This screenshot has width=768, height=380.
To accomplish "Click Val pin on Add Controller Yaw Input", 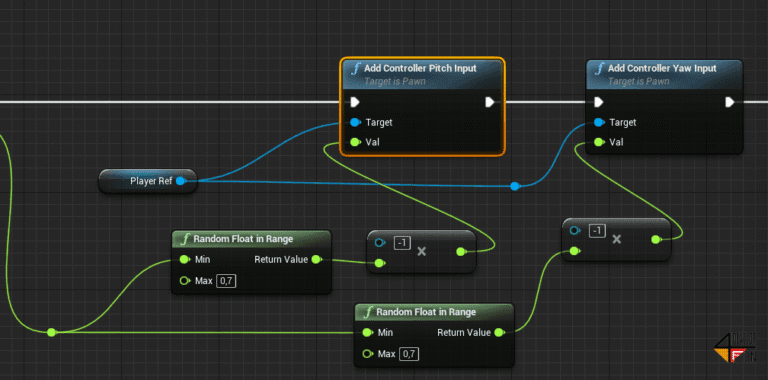I will [x=599, y=142].
